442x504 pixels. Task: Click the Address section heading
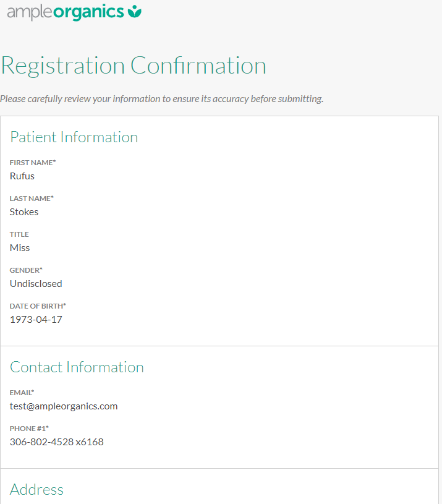pos(37,490)
